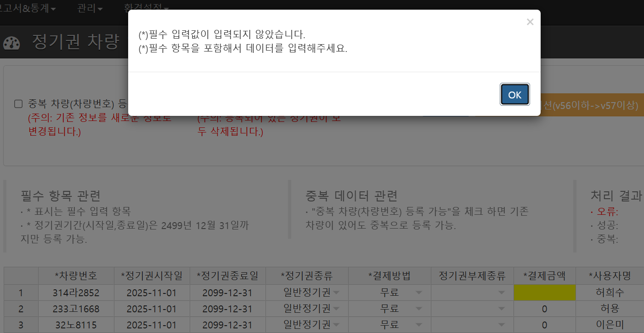This screenshot has width=644, height=333.
Task: Select 결제금액 value 0 in 이은미 row
Action: pos(544,325)
